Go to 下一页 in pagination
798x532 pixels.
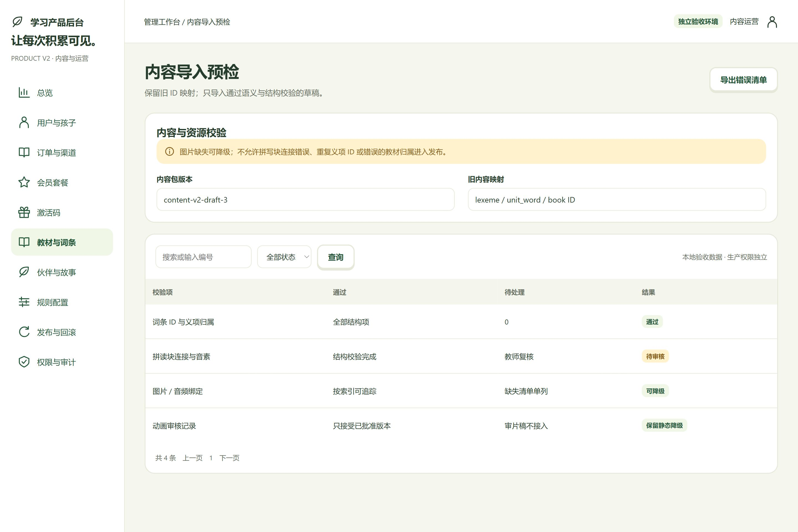229,458
